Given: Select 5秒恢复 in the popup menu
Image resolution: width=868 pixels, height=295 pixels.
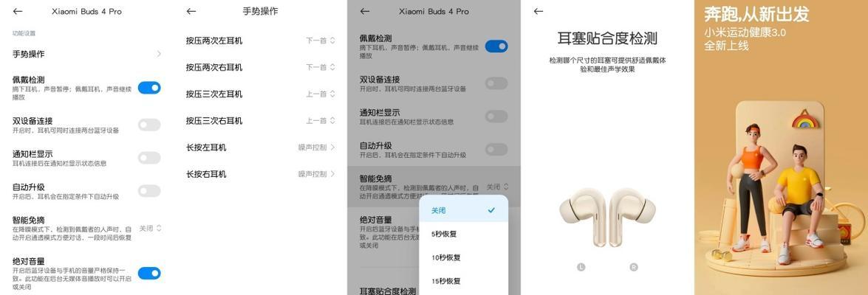Looking at the screenshot, I should [463, 234].
